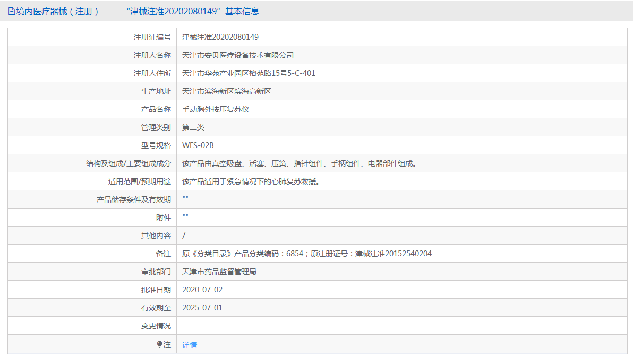Click the 注册人住所 label
The height and width of the screenshot is (364, 633).
tap(152, 73)
